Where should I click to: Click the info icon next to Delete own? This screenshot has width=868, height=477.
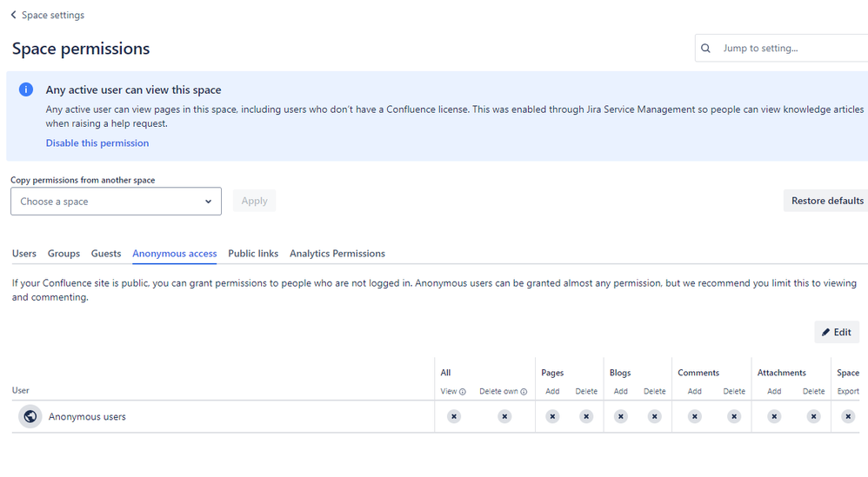(523, 392)
